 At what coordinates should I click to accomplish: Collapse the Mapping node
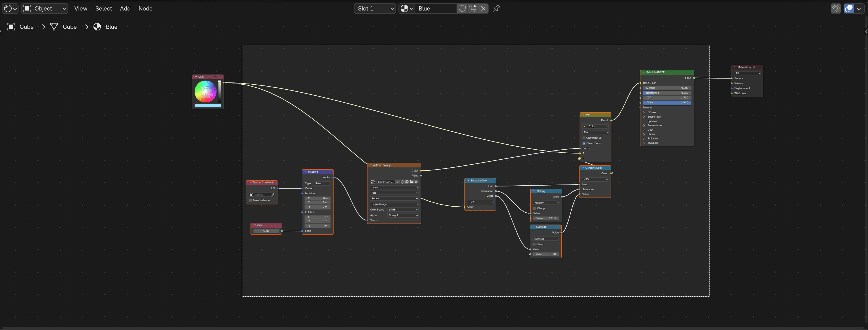coord(306,172)
